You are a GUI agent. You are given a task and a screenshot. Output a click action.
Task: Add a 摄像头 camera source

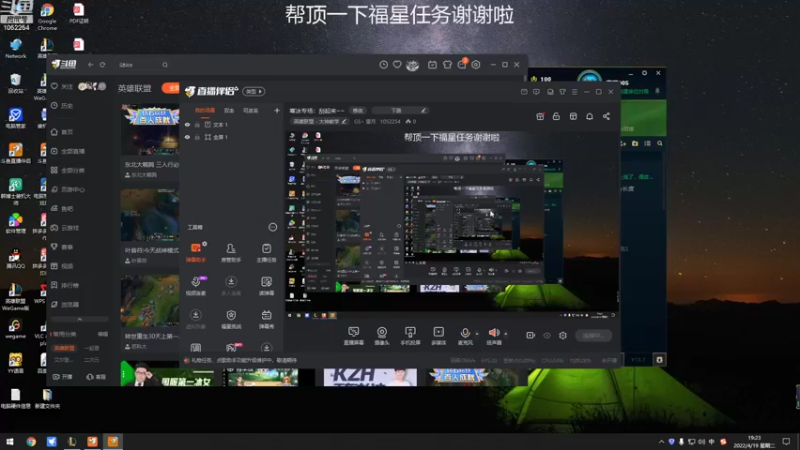pyautogui.click(x=382, y=336)
